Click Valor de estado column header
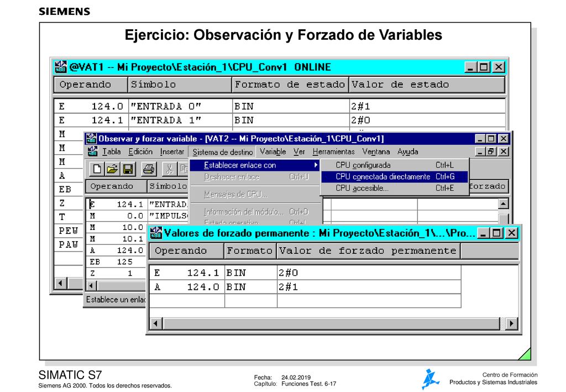The width and height of the screenshot is (566, 392). 427,85
